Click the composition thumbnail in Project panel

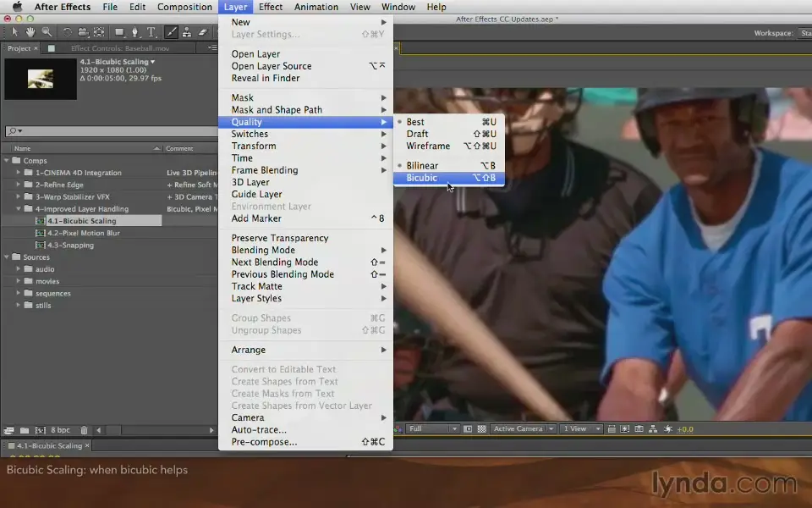tap(41, 79)
